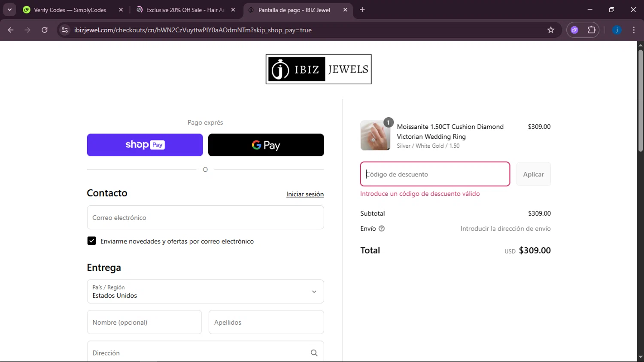Click the page vertical scrollbar
Image resolution: width=644 pixels, height=362 pixels.
tap(641, 100)
